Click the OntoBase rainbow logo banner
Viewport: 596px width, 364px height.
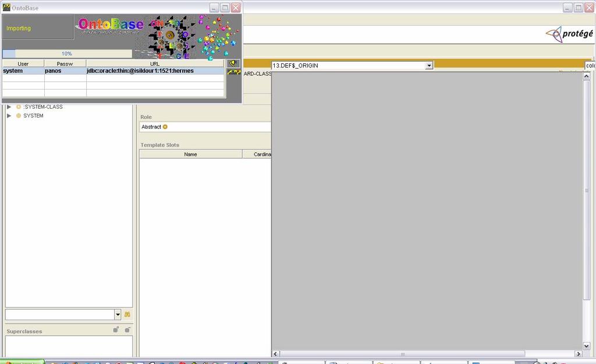coord(111,25)
